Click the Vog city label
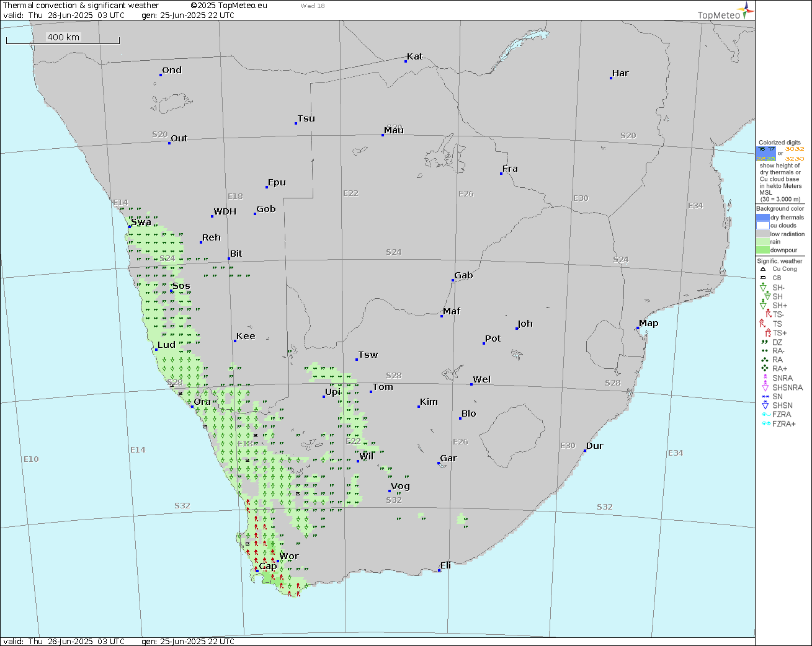This screenshot has height=646, width=812. 401,486
